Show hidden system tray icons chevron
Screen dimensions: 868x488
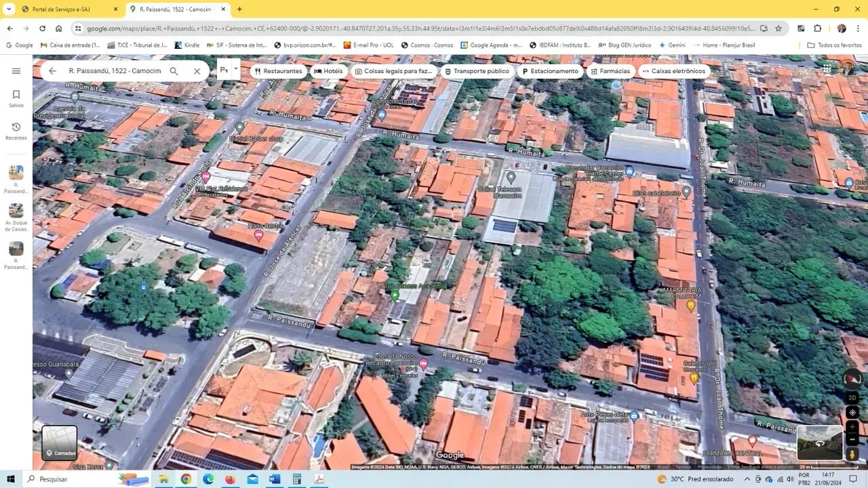point(747,479)
